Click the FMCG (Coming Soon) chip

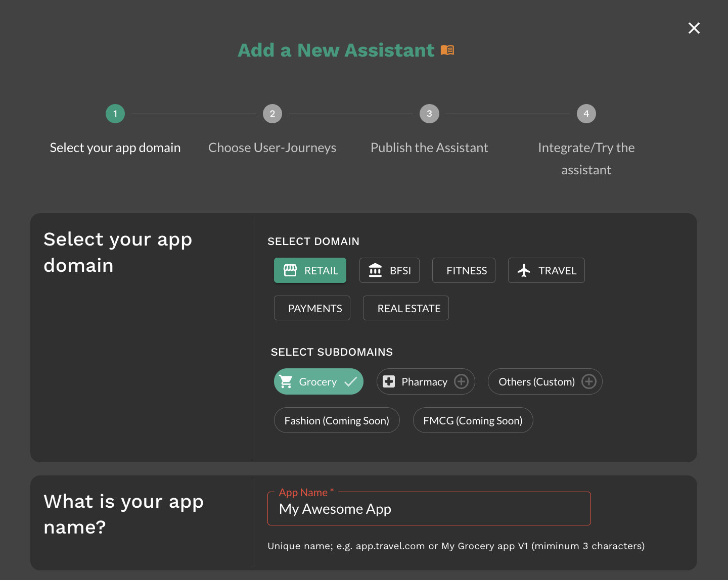coord(473,420)
